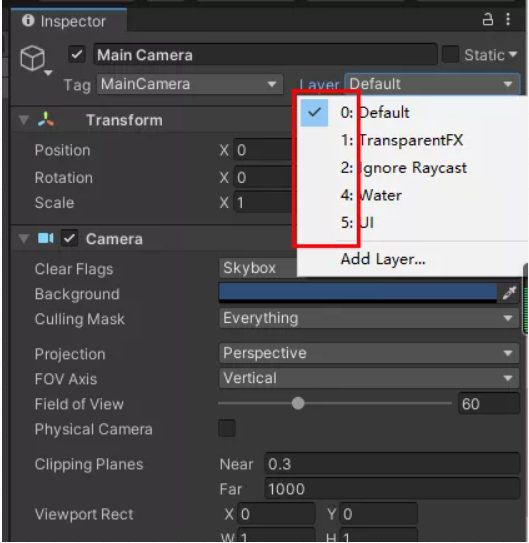Switch to the Inspector tab

tap(69, 21)
